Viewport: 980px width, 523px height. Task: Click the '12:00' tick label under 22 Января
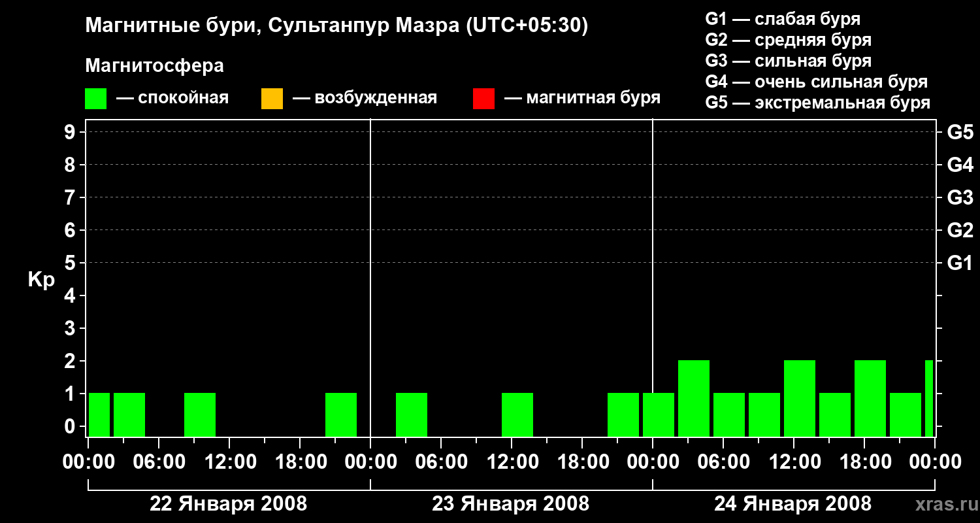click(229, 462)
